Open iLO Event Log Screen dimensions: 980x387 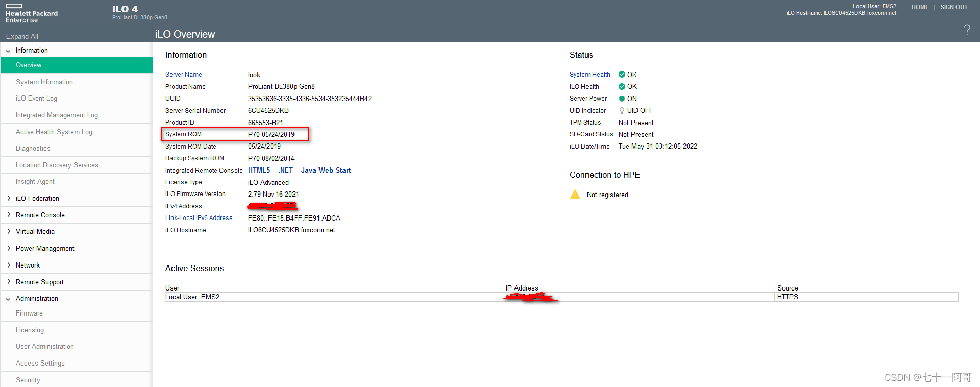77,99
